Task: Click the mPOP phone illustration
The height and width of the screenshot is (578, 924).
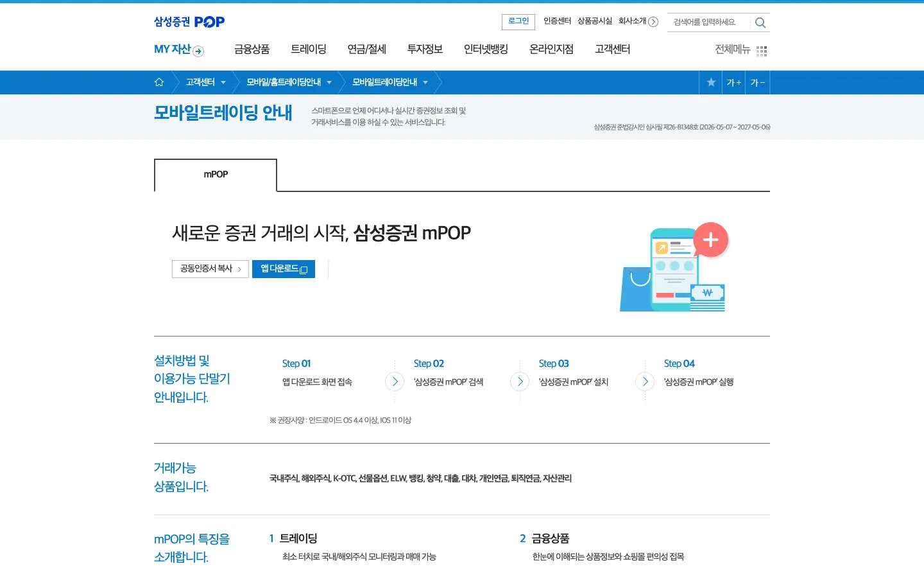Action: pyautogui.click(x=674, y=267)
